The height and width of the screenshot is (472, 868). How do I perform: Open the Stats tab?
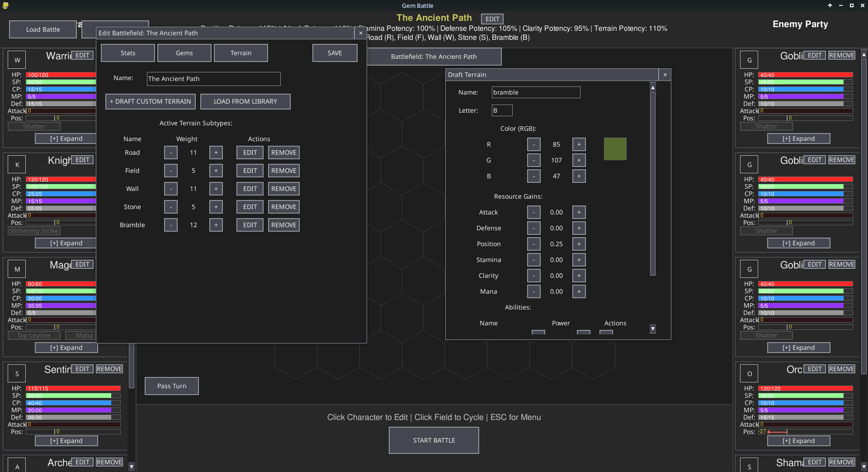[127, 53]
